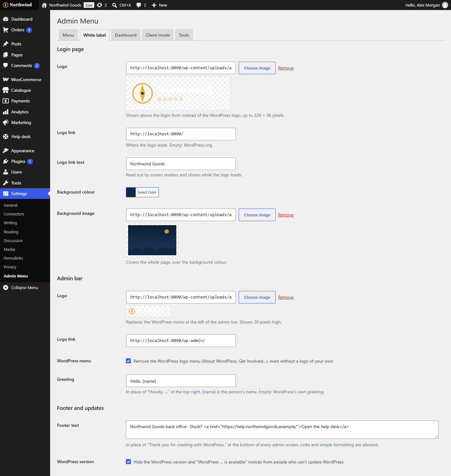
Task: Open the Ctrl+K search in admin bar
Action: 122,5
